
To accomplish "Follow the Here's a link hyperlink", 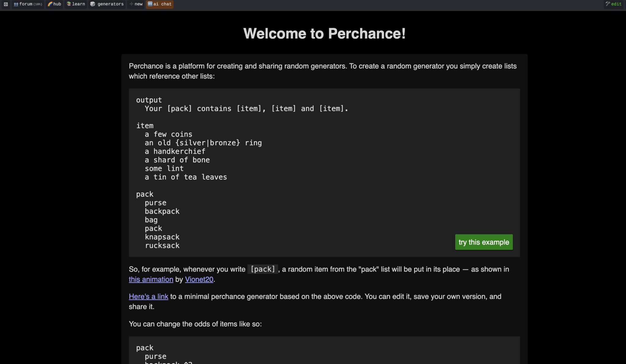I will click(148, 296).
